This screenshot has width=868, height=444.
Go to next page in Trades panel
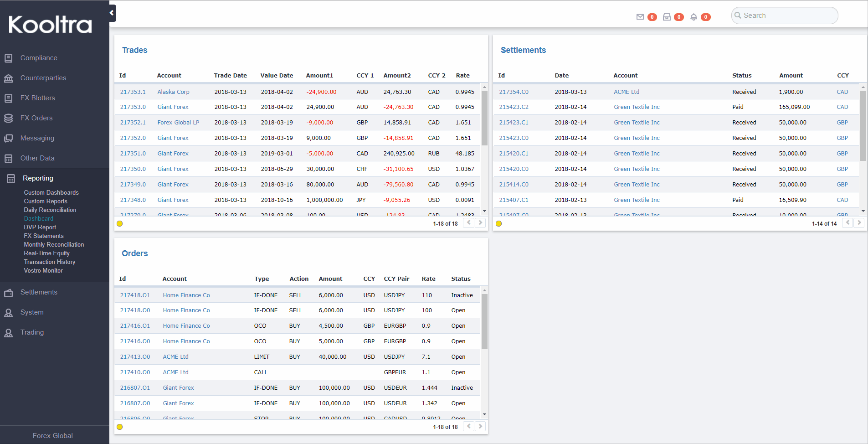480,223
